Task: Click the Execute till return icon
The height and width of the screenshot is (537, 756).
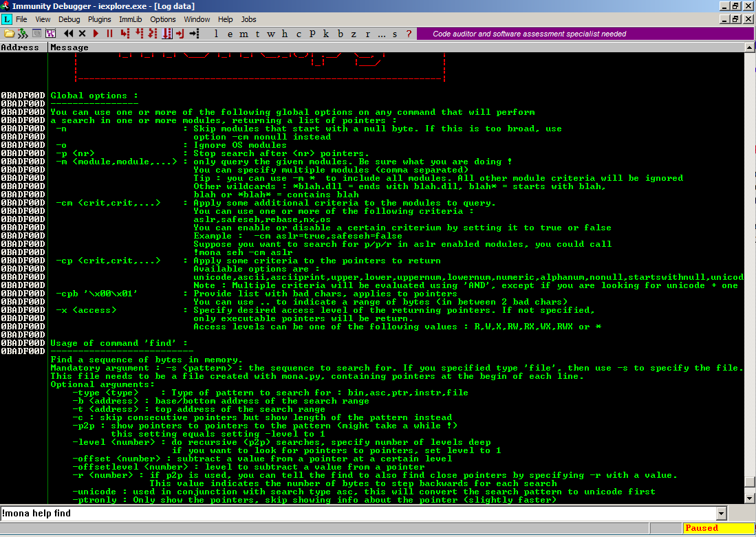Action: pos(180,34)
